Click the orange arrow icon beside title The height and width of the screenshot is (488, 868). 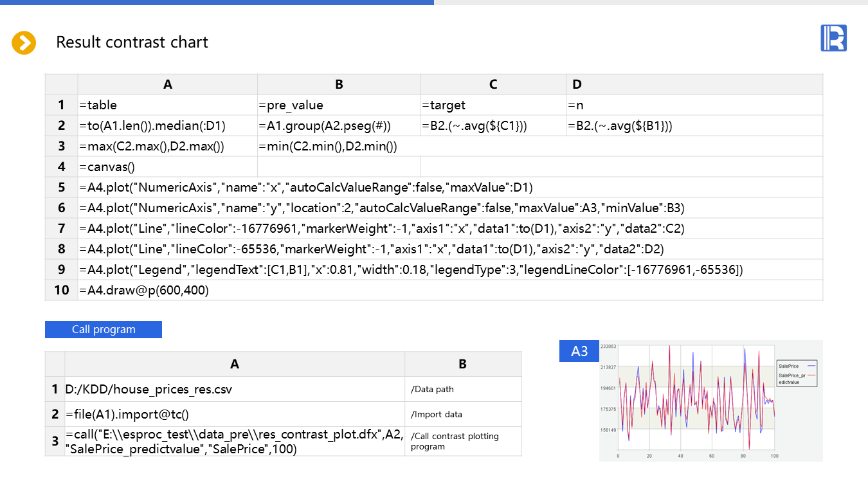tap(24, 42)
